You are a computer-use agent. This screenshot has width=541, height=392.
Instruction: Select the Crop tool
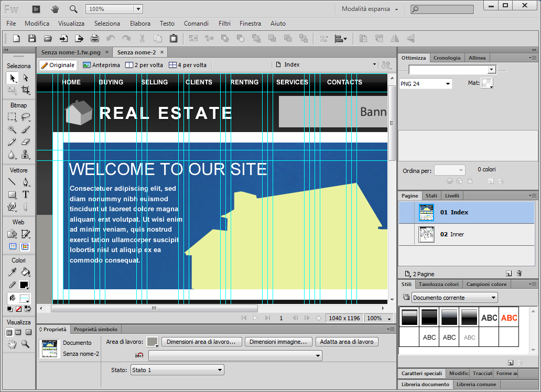[25, 90]
